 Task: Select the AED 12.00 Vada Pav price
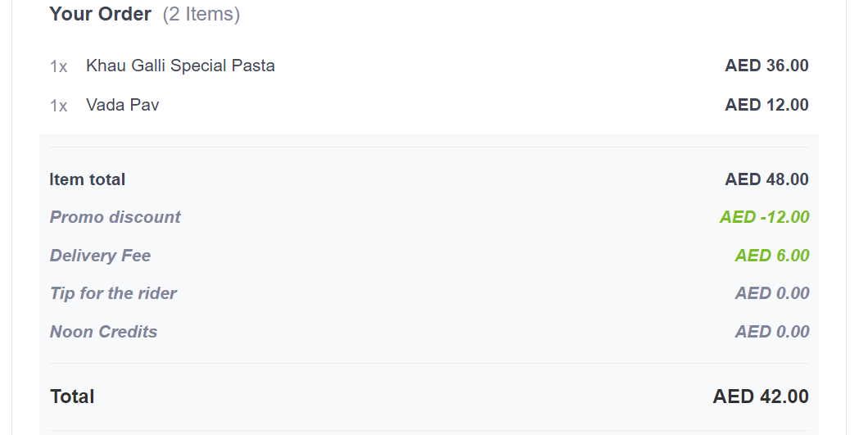click(x=766, y=105)
